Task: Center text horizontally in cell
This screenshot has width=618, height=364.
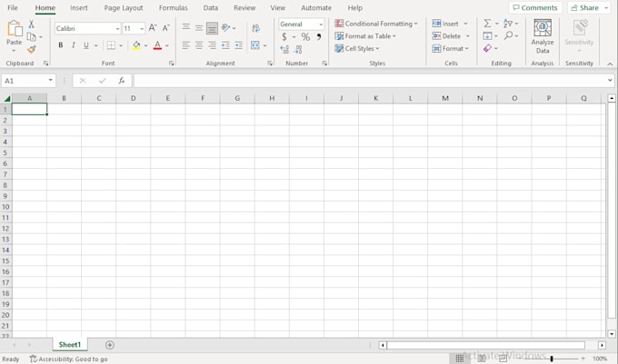Action: pyautogui.click(x=199, y=45)
